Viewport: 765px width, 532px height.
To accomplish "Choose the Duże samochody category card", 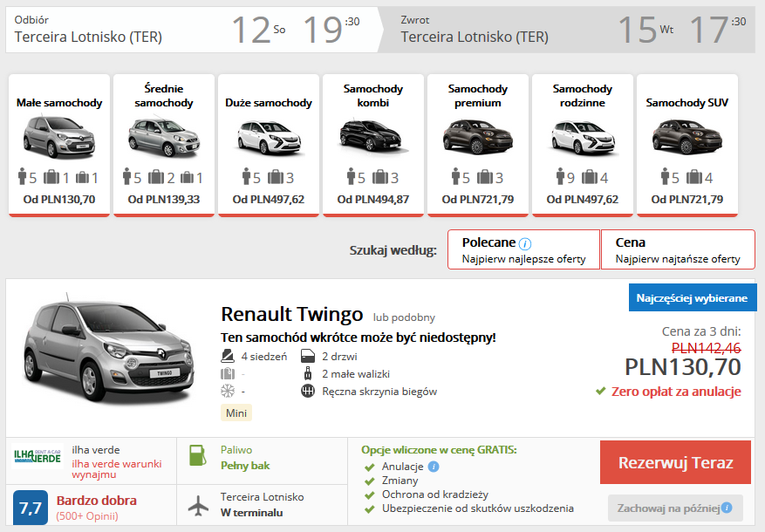I will tap(269, 145).
